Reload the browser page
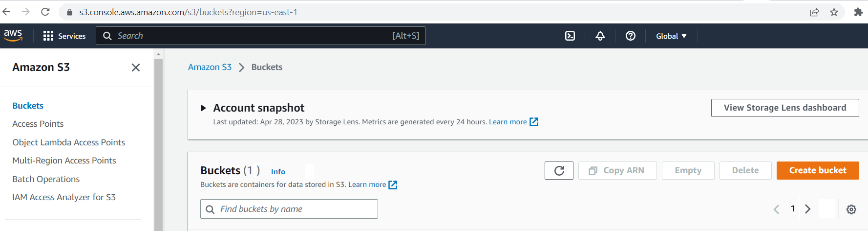868x231 pixels. pyautogui.click(x=45, y=12)
